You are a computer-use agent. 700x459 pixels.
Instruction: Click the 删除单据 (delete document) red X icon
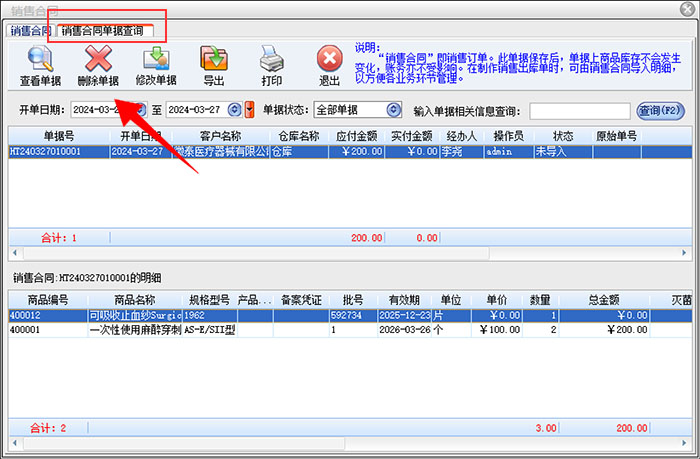[x=97, y=65]
